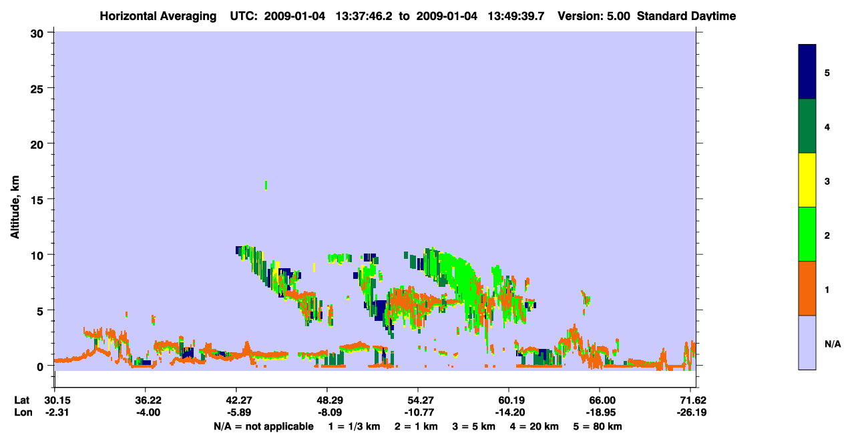Screen dimensions: 868x445
Task: Click the 'Lat' row label
Action: point(21,400)
